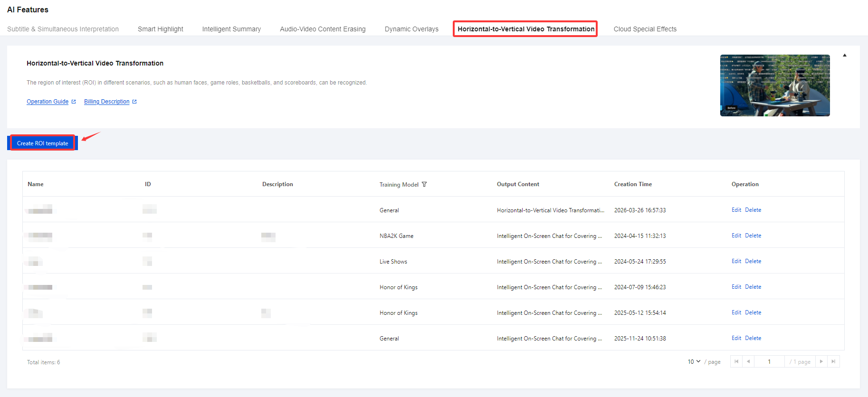This screenshot has width=868, height=397.
Task: Delete the Live Shows template
Action: pos(753,261)
